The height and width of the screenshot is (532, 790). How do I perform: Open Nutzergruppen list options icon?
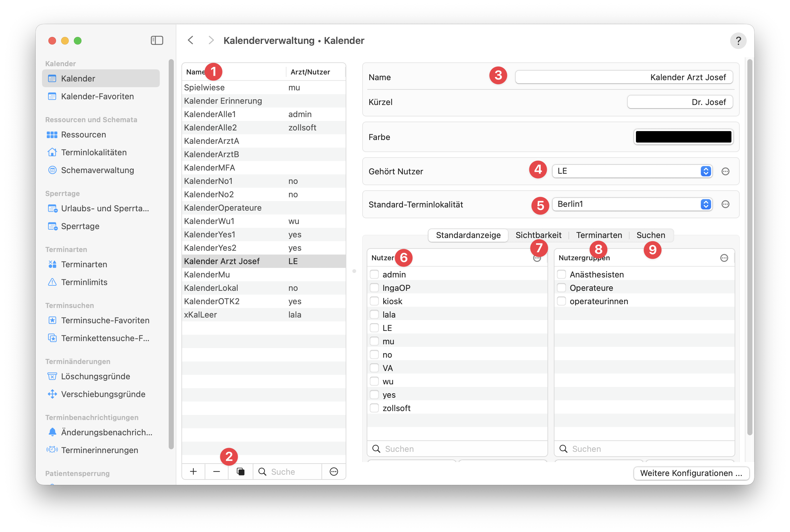coord(724,258)
